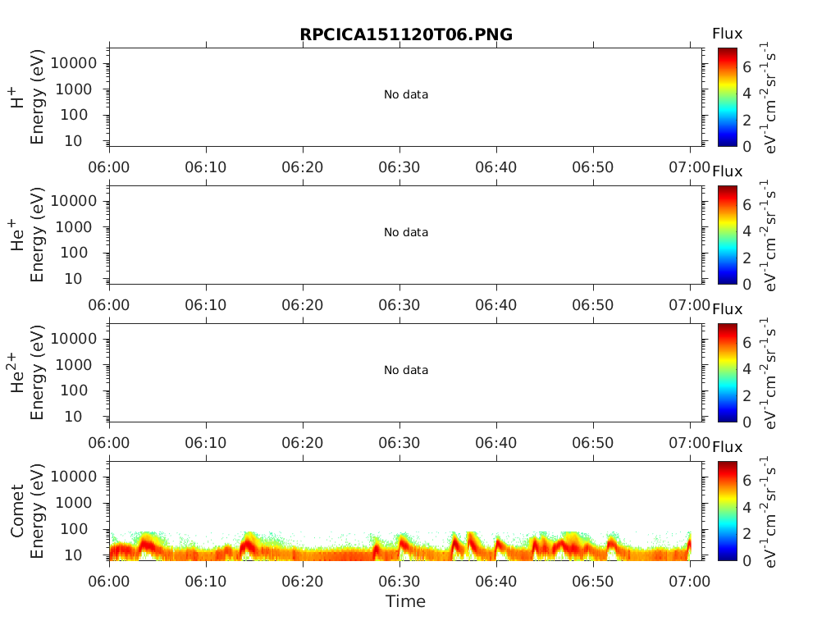Click the 06:10 tick label under H+ panel
The image size is (840, 630).
pyautogui.click(x=206, y=167)
